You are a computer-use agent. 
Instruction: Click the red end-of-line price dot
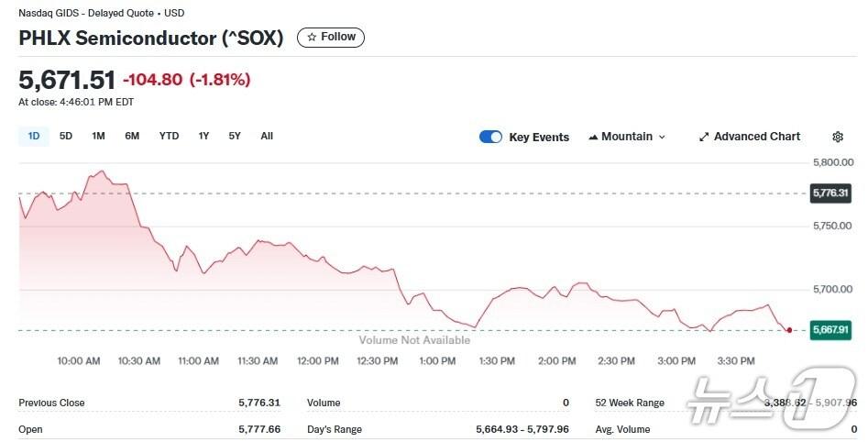tap(790, 329)
